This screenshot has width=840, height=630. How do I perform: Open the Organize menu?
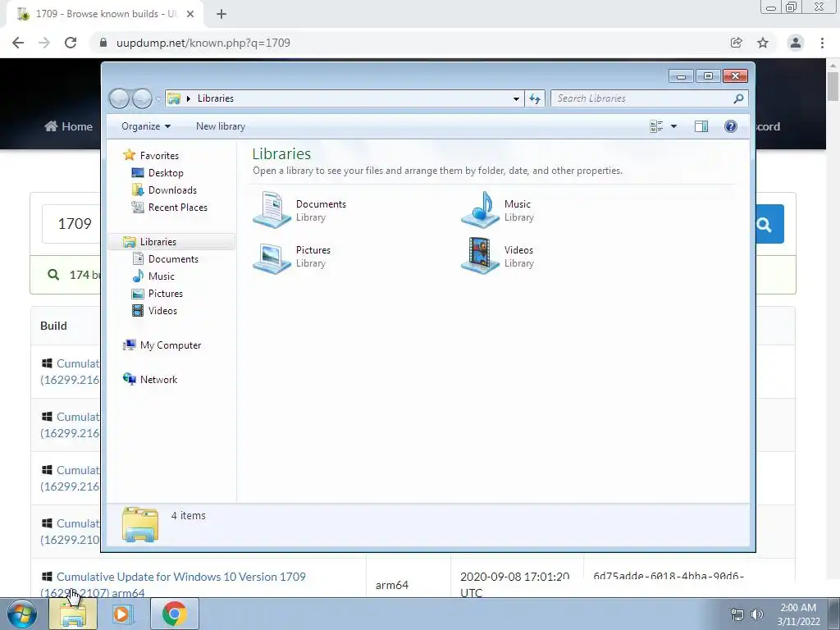pyautogui.click(x=146, y=126)
